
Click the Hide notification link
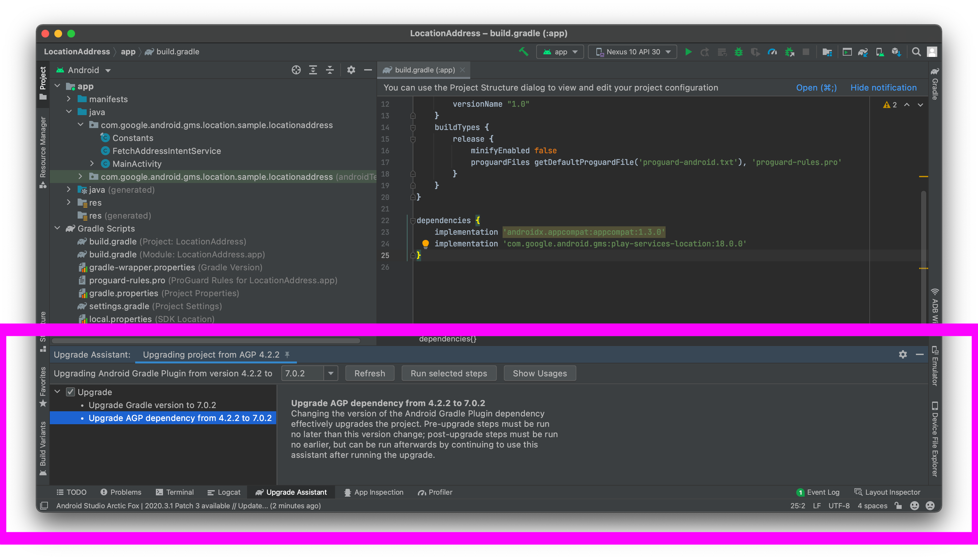coord(883,88)
